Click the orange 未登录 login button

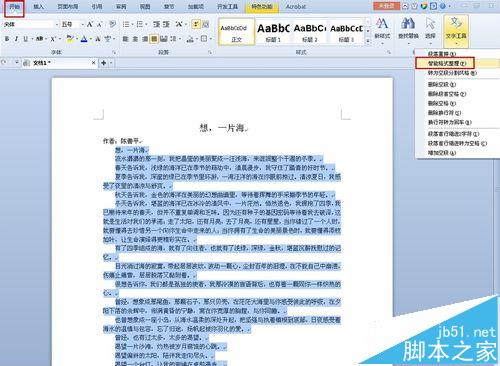[386, 6]
